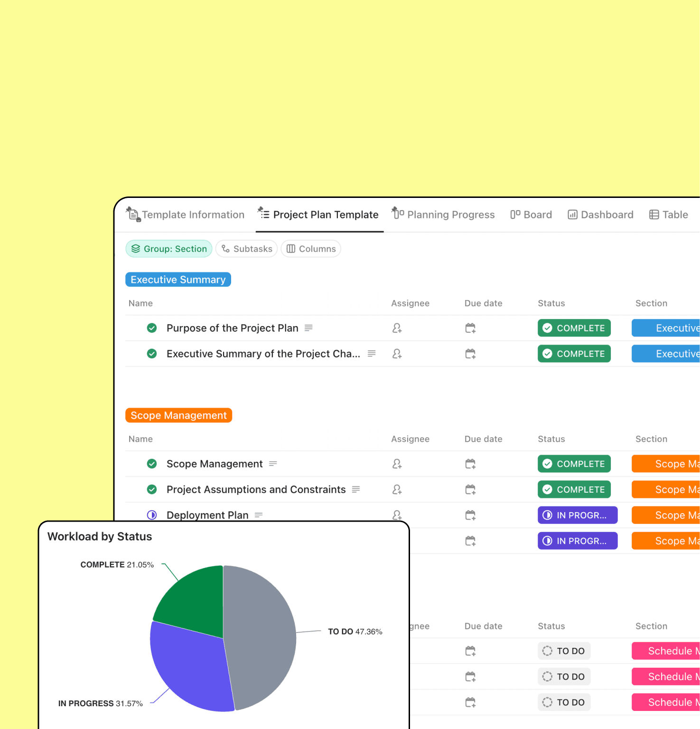
Task: Open the Table view tab
Action: tap(669, 215)
